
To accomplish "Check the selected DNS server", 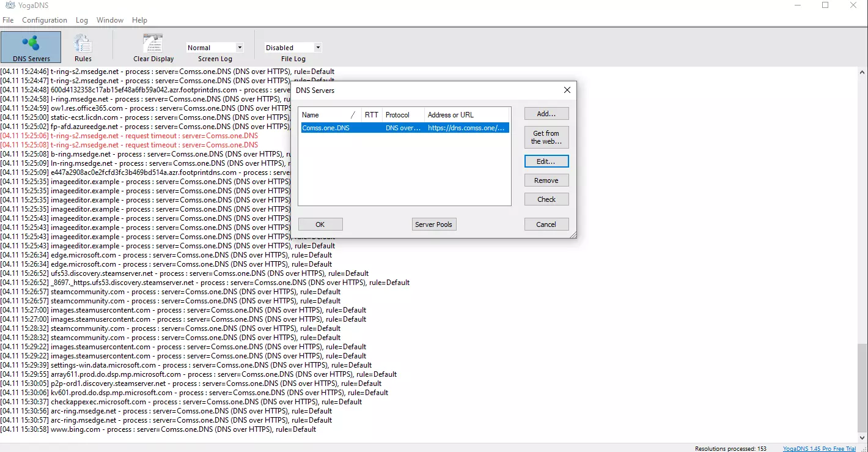I will (546, 199).
